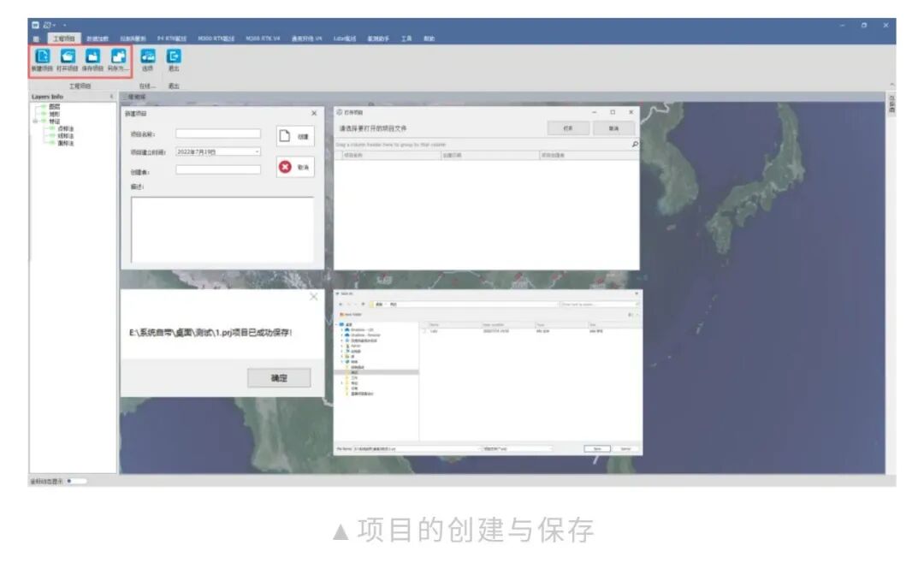The height and width of the screenshot is (563, 924).
Task: Click the 打开 button in 打开项目 dialog
Action: pyautogui.click(x=568, y=128)
